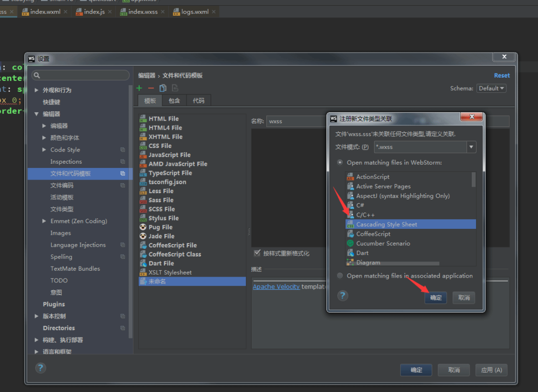
Task: Click the HTML File template icon
Action: (x=143, y=119)
